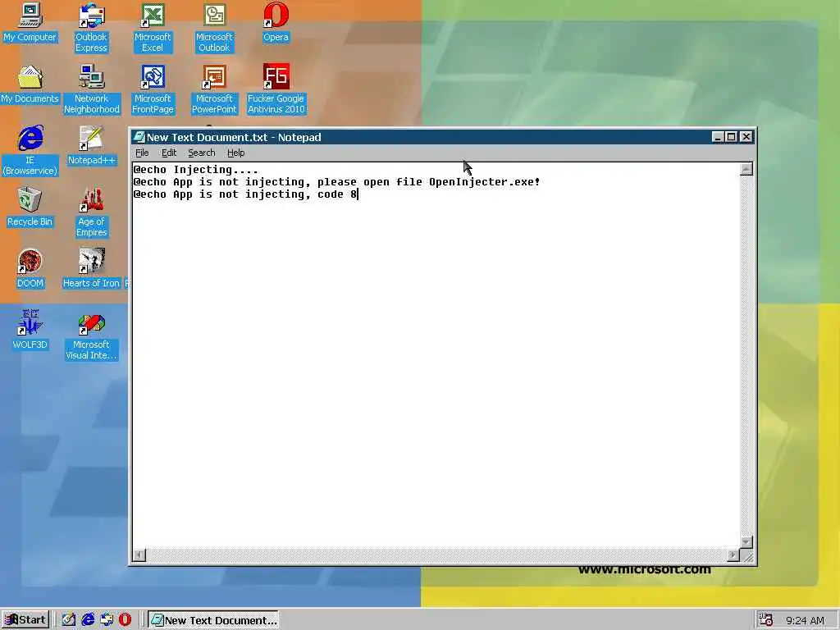
Task: Click Outlook Express quick launch icon
Action: pos(107,620)
